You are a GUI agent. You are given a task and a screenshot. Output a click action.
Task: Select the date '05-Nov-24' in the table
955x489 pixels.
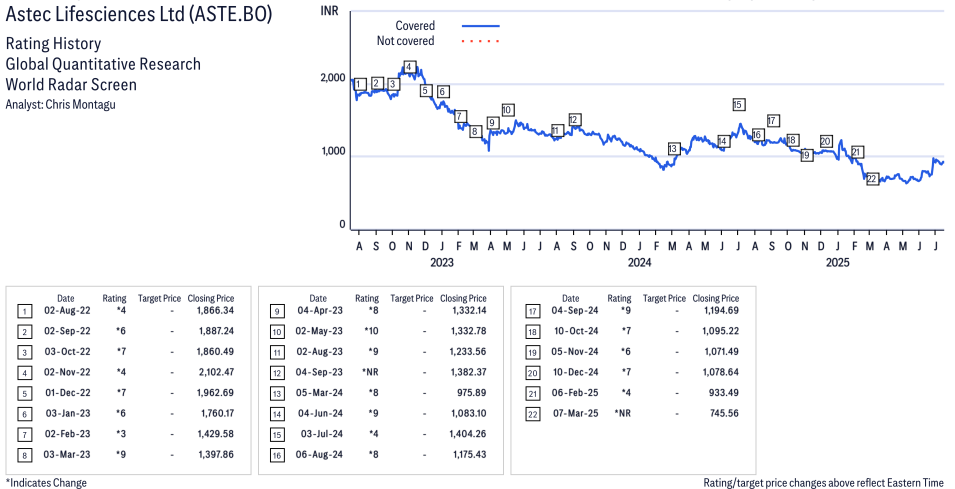click(x=575, y=352)
